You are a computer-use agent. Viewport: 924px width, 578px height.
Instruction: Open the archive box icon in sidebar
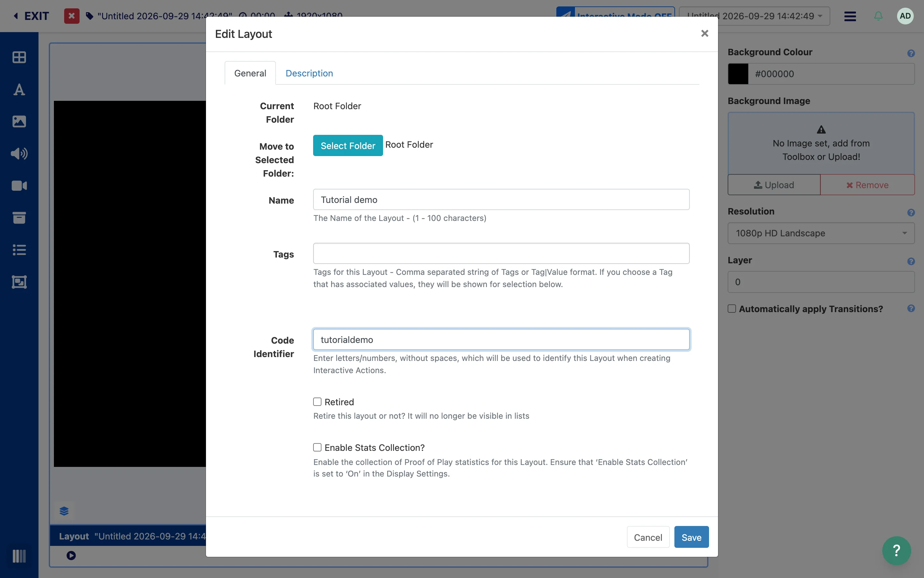pyautogui.click(x=19, y=218)
